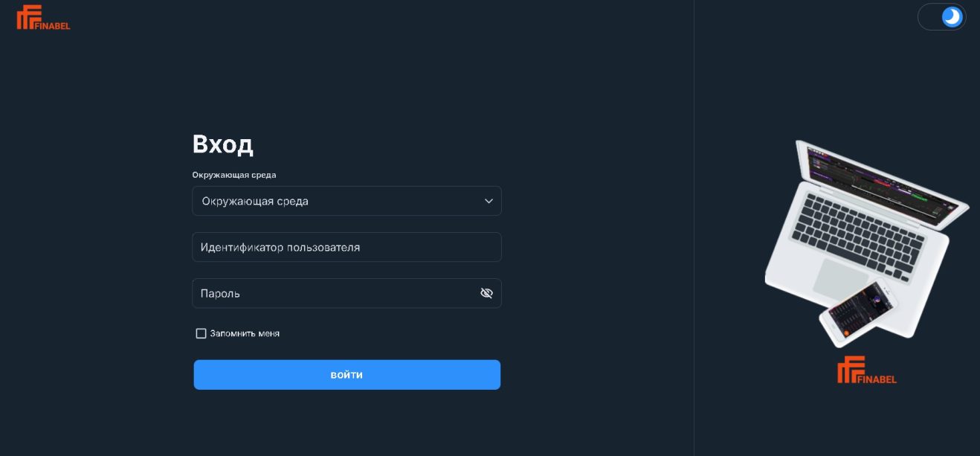This screenshot has width=980, height=456.
Task: Enable the "Запомнить меня" checkbox
Action: [x=201, y=333]
